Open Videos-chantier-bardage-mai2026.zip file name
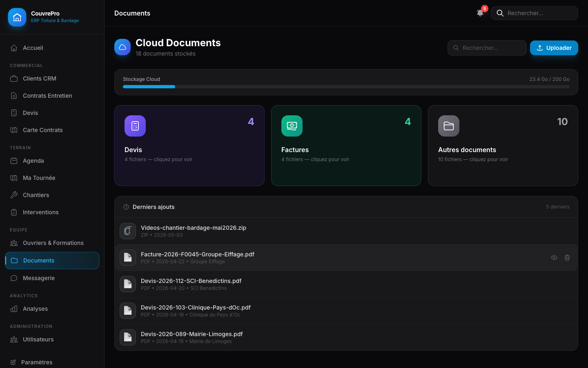Viewport: 588px width, 368px height. 194,228
